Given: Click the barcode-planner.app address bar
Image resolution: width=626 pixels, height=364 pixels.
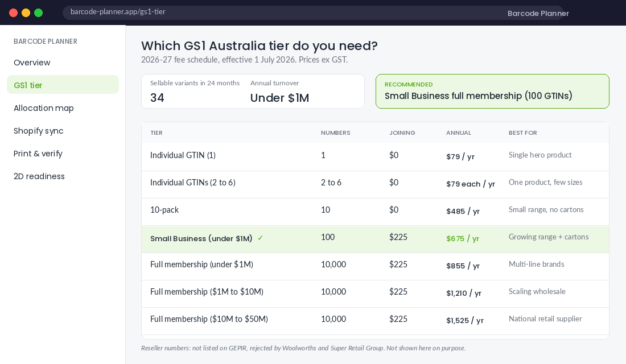Looking at the screenshot, I should (x=313, y=13).
